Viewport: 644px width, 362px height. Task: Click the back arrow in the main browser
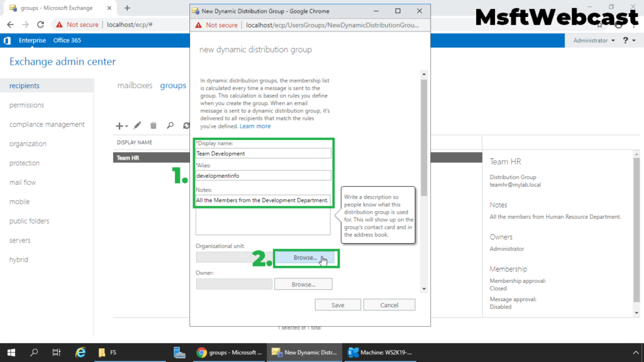(x=10, y=25)
